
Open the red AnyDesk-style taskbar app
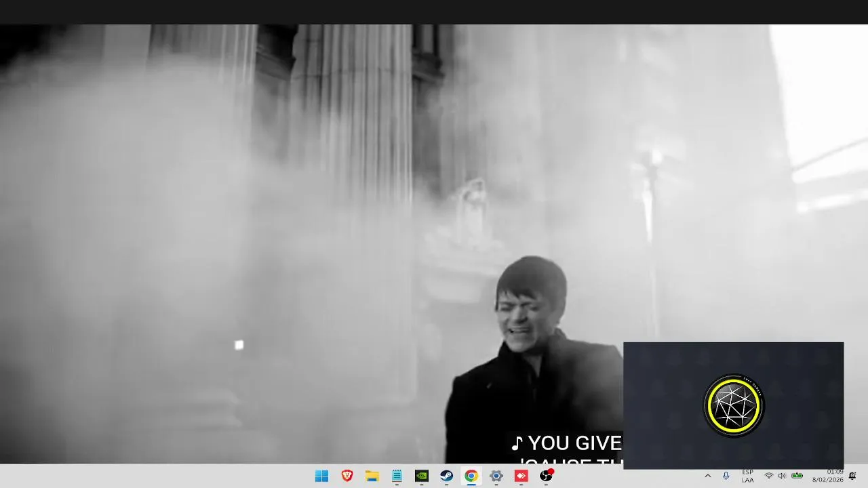click(521, 476)
